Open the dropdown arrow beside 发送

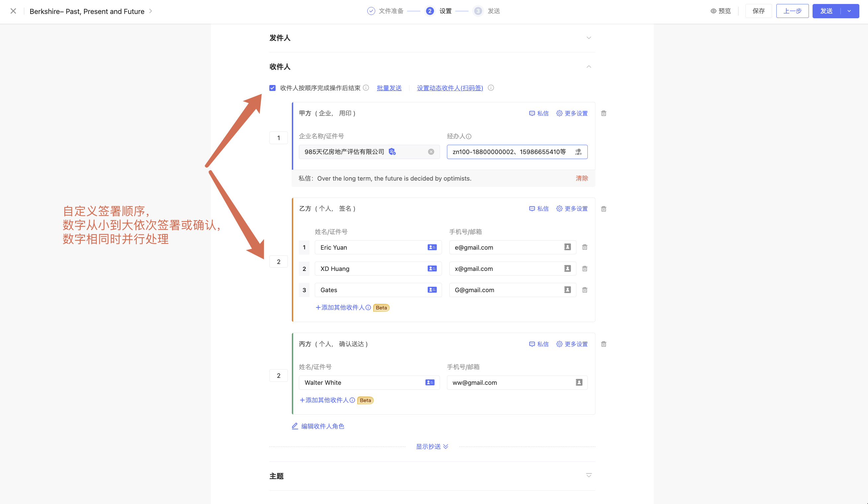point(849,11)
